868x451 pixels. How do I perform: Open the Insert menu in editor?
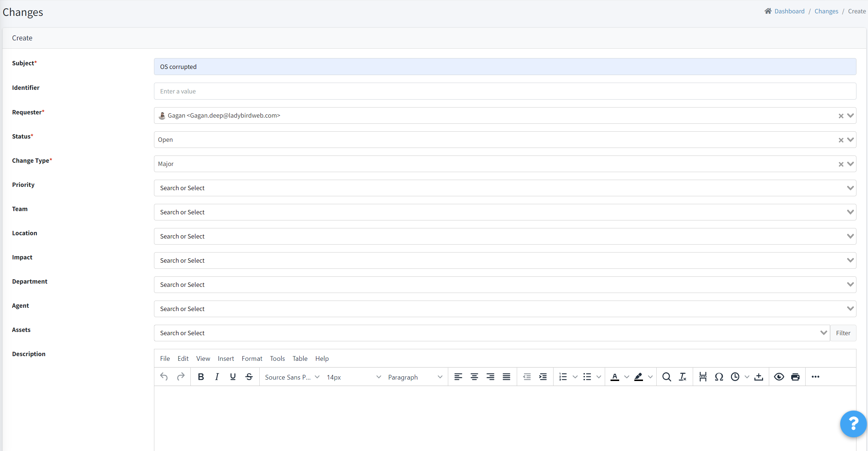(226, 358)
